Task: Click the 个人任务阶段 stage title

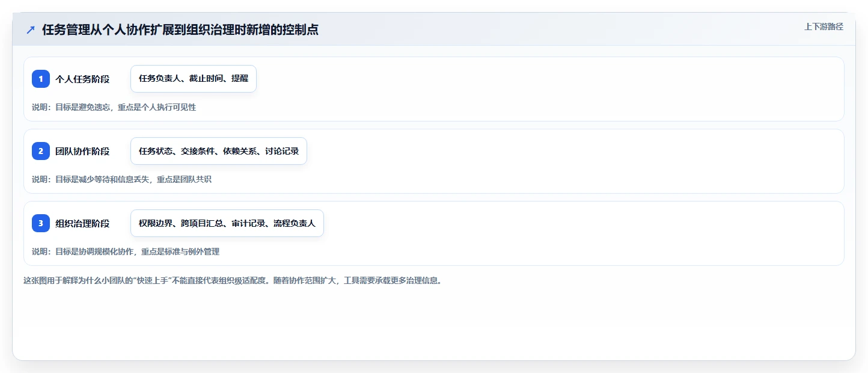Action: pos(82,79)
